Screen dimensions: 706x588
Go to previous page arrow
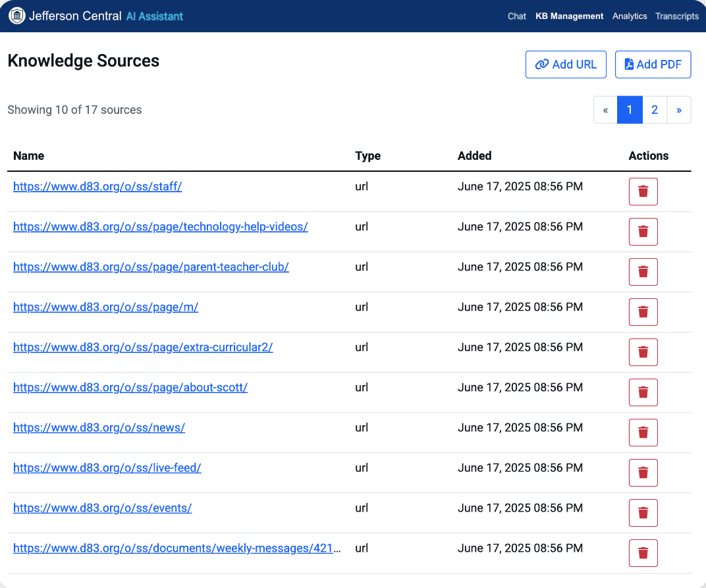pos(605,110)
